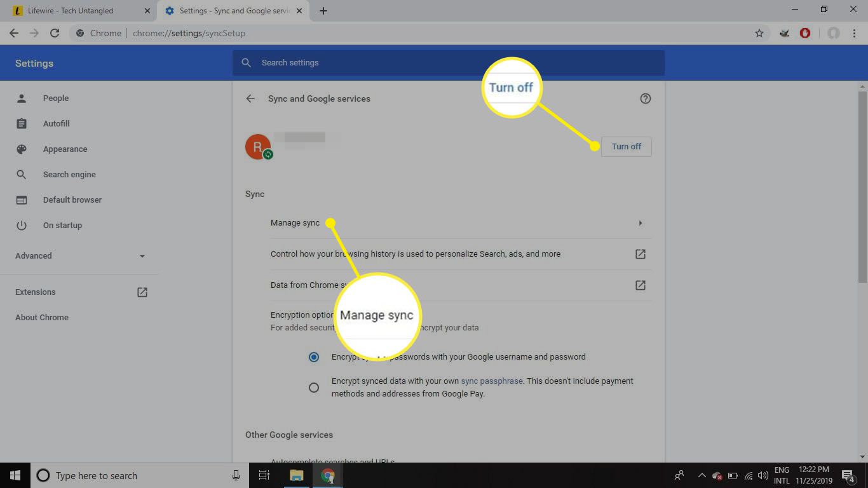Reload the page with the refresh icon
This screenshot has height=488, width=868.
55,33
